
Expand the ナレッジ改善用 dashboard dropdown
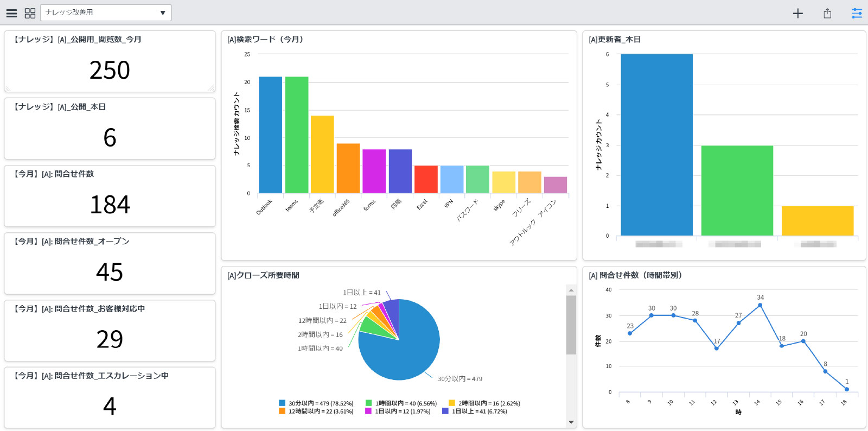coord(106,12)
